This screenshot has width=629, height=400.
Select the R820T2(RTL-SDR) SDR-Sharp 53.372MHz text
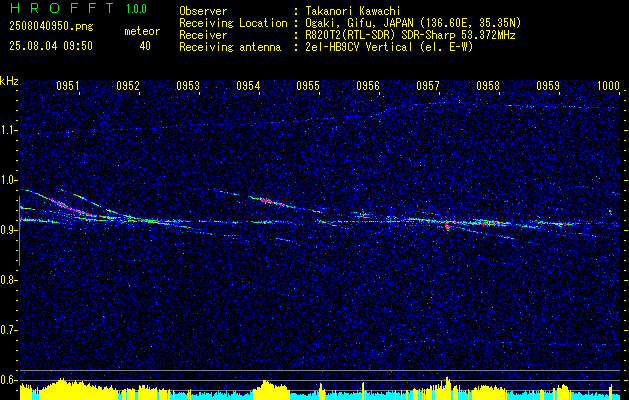click(x=410, y=35)
